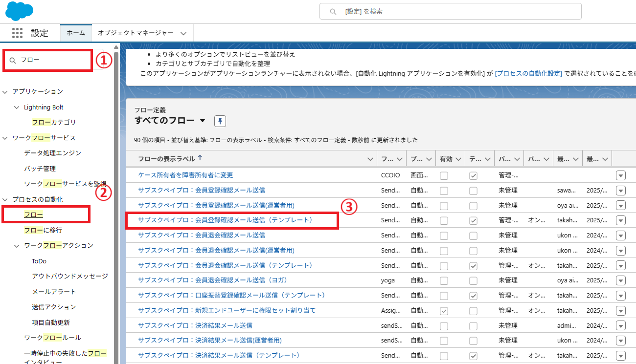Viewport: 636px width, 364px height.
Task: Pin the すべてのフロー list view
Action: pyautogui.click(x=220, y=121)
